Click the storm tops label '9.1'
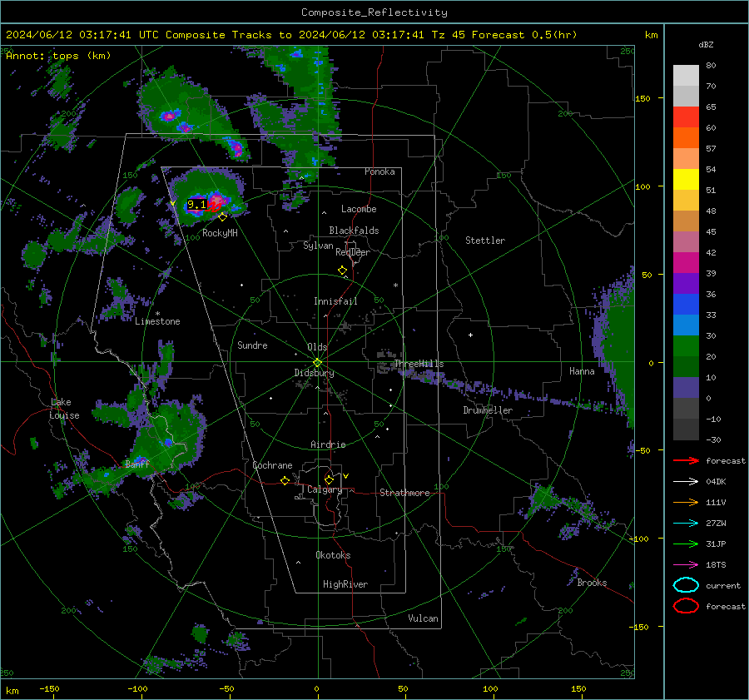This screenshot has width=749, height=700. [196, 205]
